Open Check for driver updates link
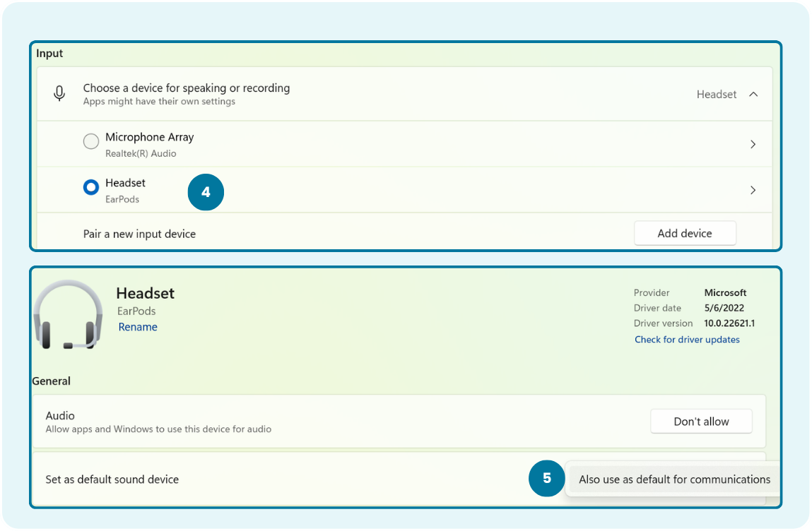 click(x=687, y=340)
